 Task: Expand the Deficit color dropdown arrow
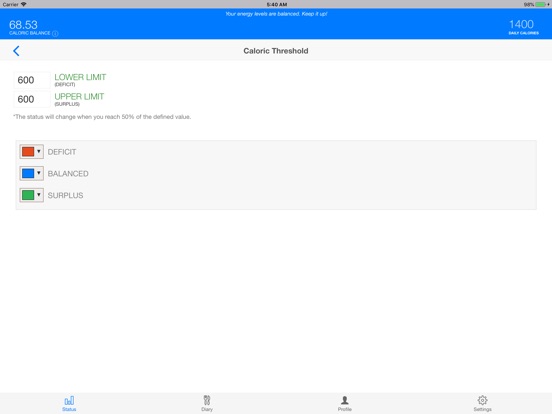click(x=39, y=151)
